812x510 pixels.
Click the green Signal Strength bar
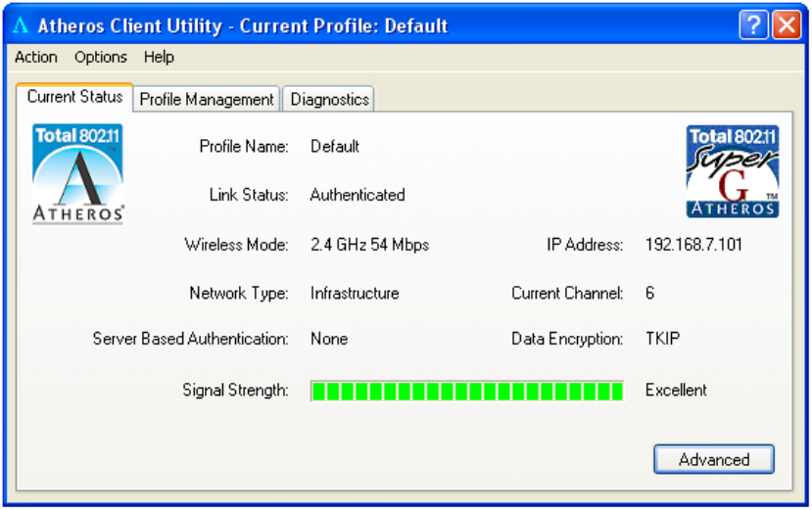click(467, 392)
